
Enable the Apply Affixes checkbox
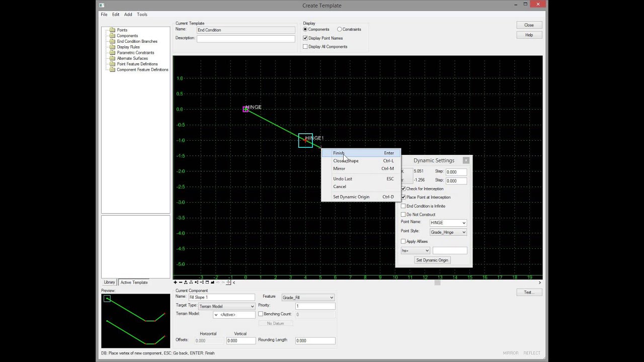click(x=403, y=241)
